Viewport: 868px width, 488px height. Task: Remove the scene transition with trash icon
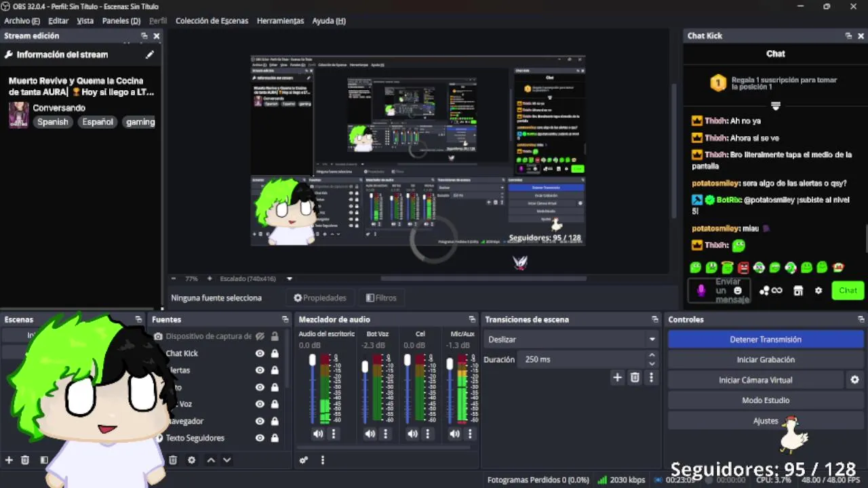[x=635, y=378]
